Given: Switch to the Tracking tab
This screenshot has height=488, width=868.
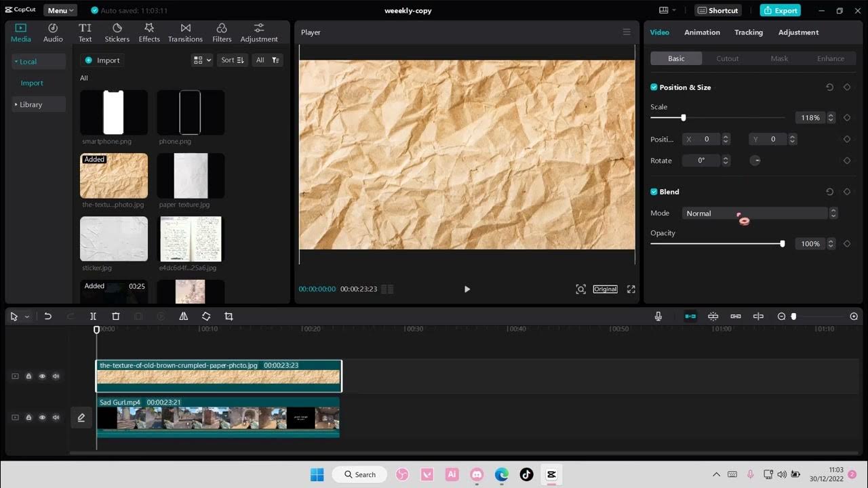Looking at the screenshot, I should 749,33.
